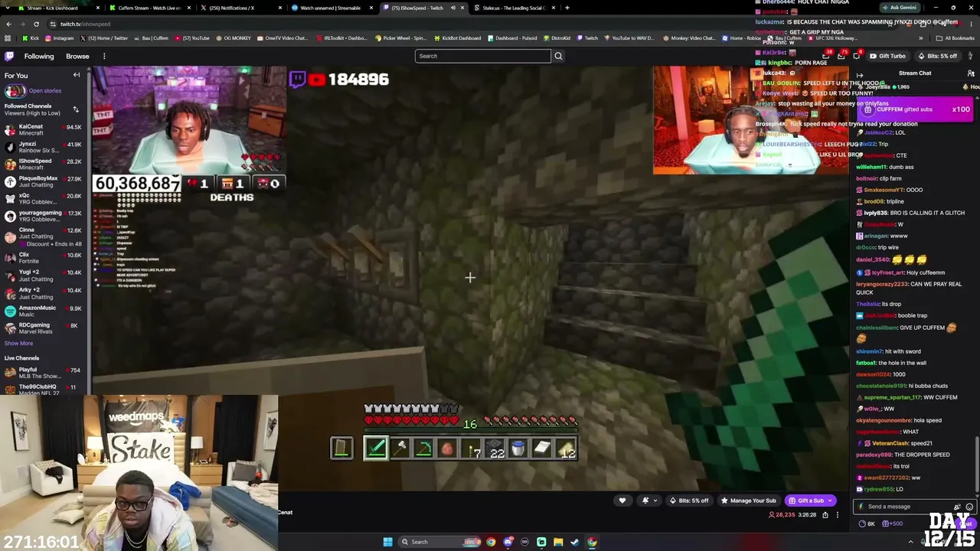This screenshot has width=980, height=551.
Task: Click the Ask Gemini button
Action: pos(899,8)
